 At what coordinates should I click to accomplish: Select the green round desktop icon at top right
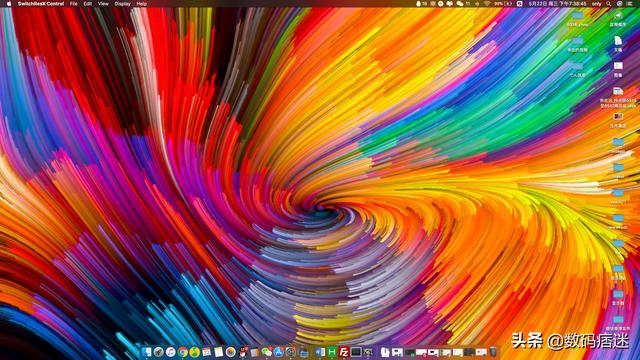(x=618, y=16)
